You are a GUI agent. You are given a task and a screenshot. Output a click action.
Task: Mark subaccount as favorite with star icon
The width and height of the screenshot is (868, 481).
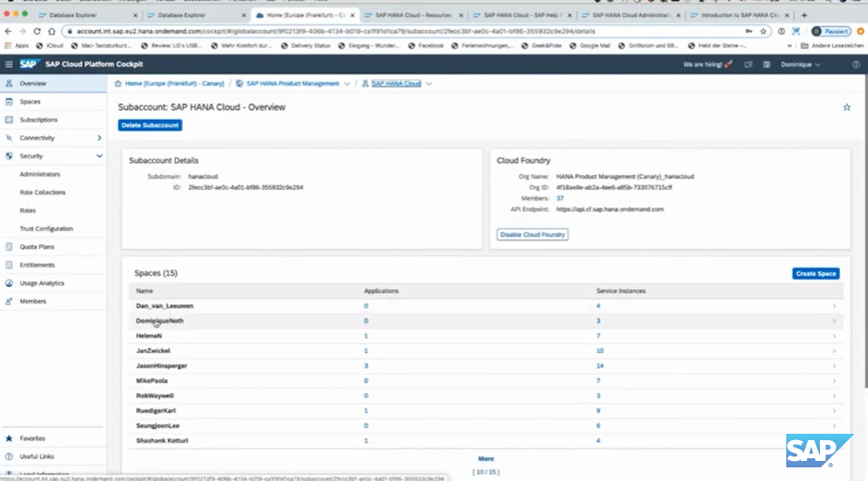[846, 107]
